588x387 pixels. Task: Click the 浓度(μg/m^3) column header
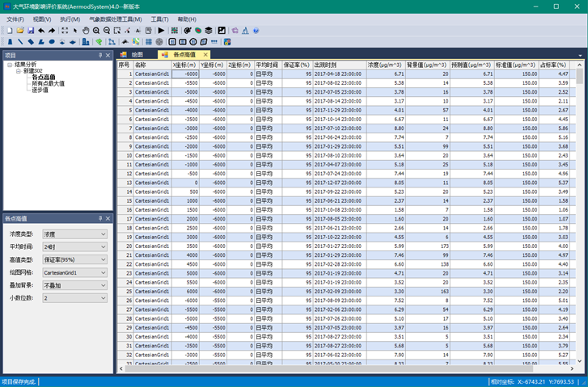coord(385,65)
